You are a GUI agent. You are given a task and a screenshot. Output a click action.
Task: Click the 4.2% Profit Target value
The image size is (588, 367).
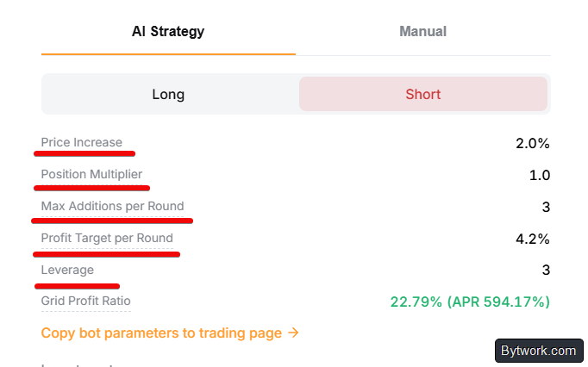(532, 239)
